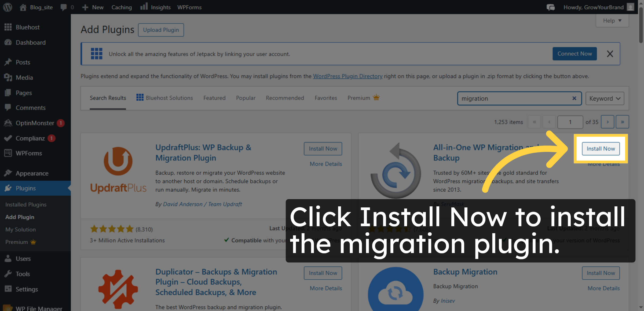Open Insights using its bar chart icon

pyautogui.click(x=144, y=7)
